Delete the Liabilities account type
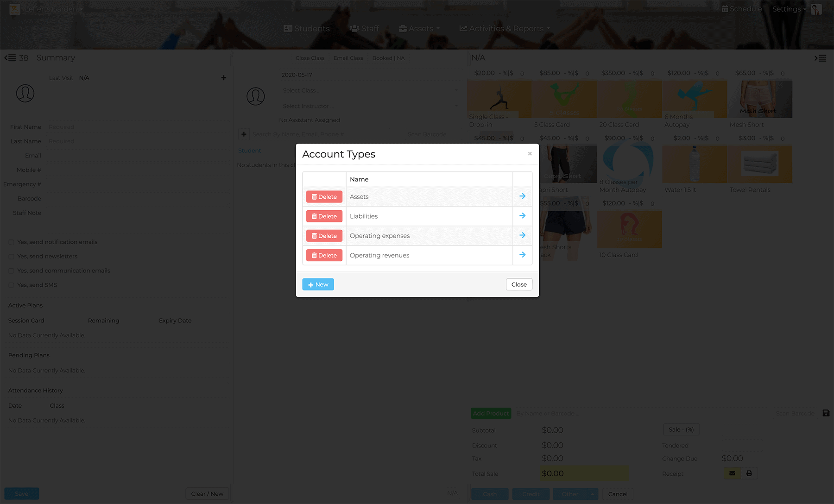 (324, 216)
